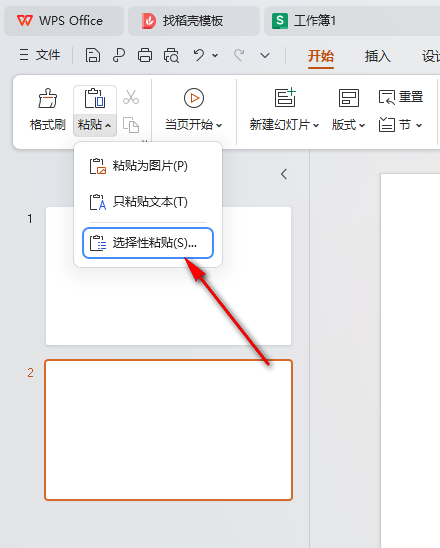Viewport: 440px width, 548px height.
Task: Click the Copy icon below scissors
Action: [x=131, y=125]
